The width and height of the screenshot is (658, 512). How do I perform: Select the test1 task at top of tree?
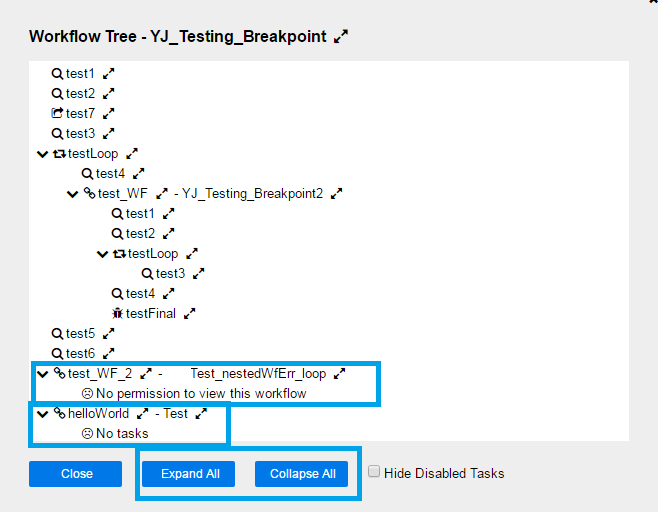click(x=80, y=73)
